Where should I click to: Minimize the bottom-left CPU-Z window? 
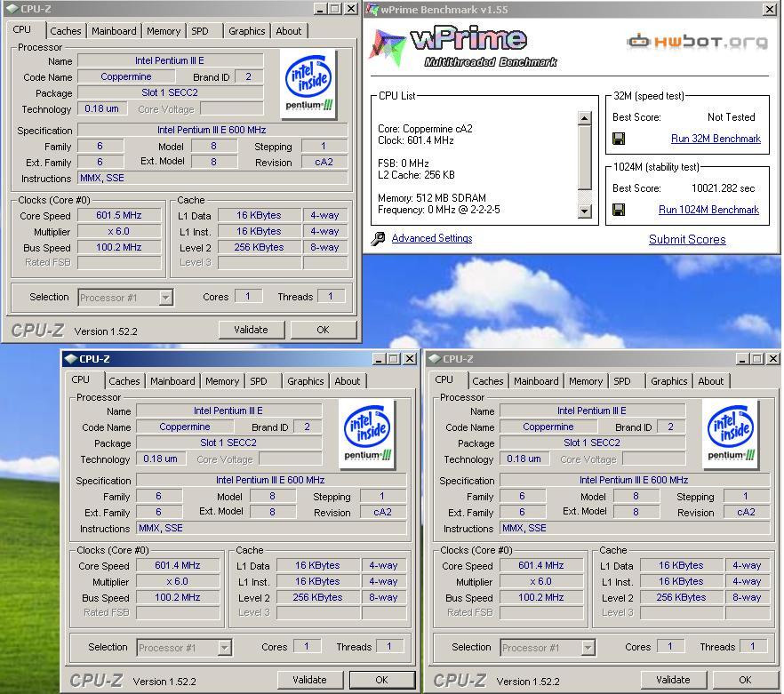[379, 358]
